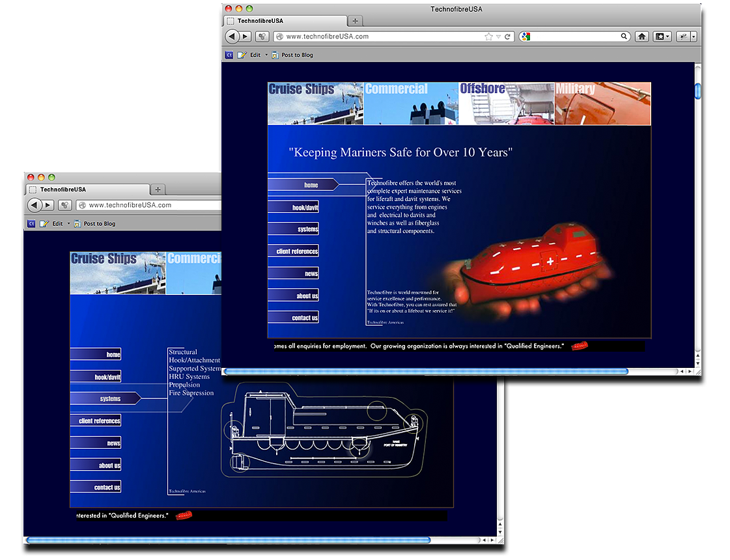Open the Military banner image
730x560 pixels.
(603, 104)
